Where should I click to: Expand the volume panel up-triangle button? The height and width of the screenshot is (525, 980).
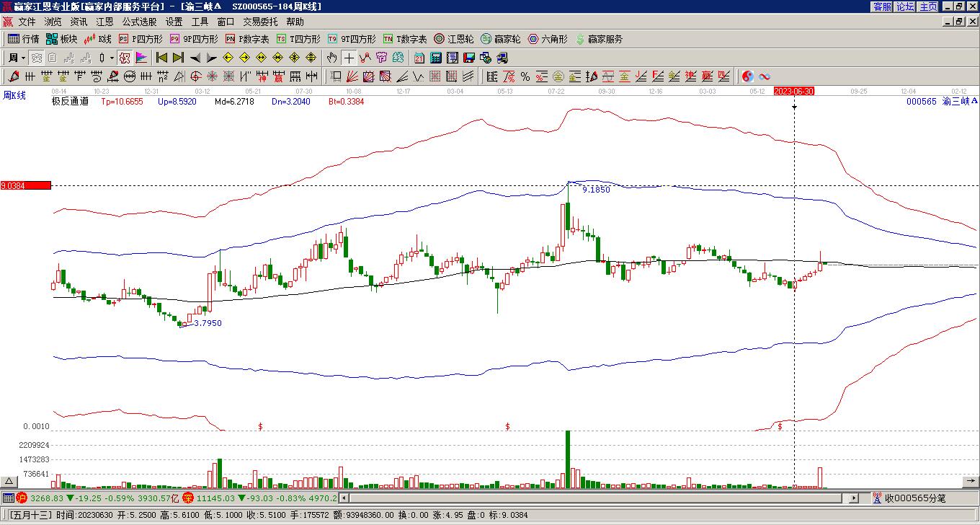click(9, 481)
